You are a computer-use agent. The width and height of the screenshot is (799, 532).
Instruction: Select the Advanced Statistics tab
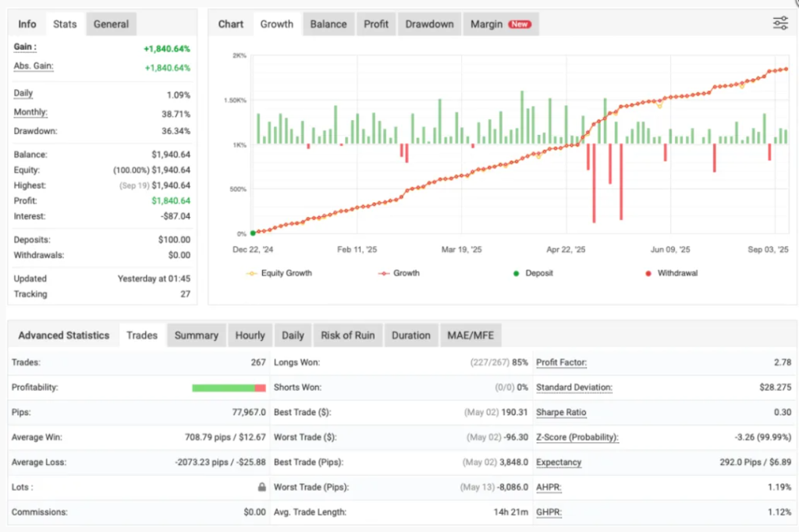pos(63,335)
